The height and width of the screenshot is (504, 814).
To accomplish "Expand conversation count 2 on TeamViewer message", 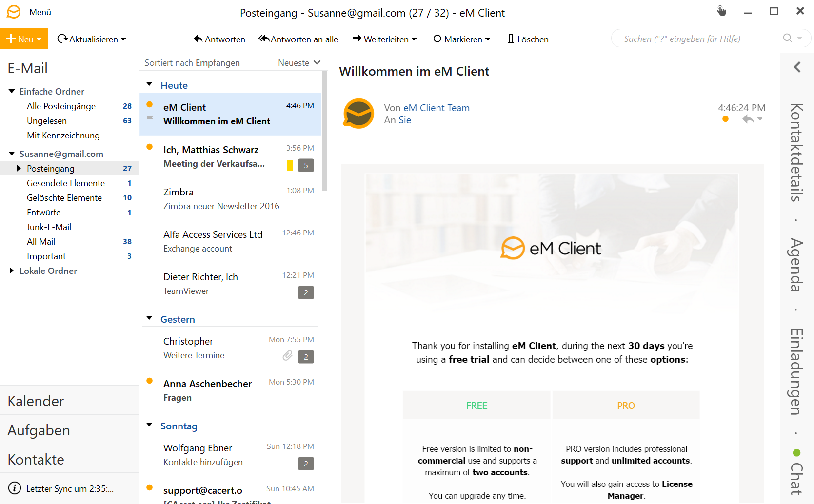I will point(306,292).
